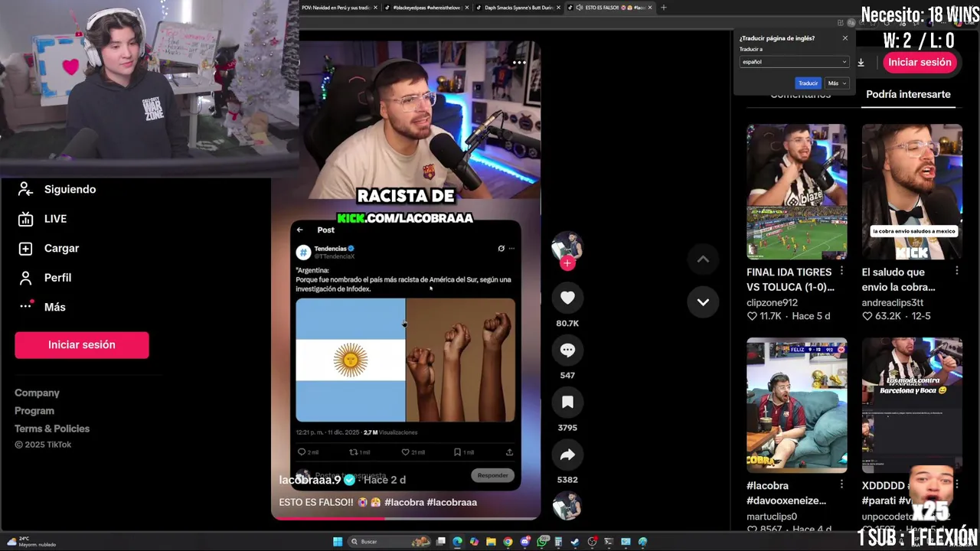Click the download app icon near login

[x=861, y=63]
